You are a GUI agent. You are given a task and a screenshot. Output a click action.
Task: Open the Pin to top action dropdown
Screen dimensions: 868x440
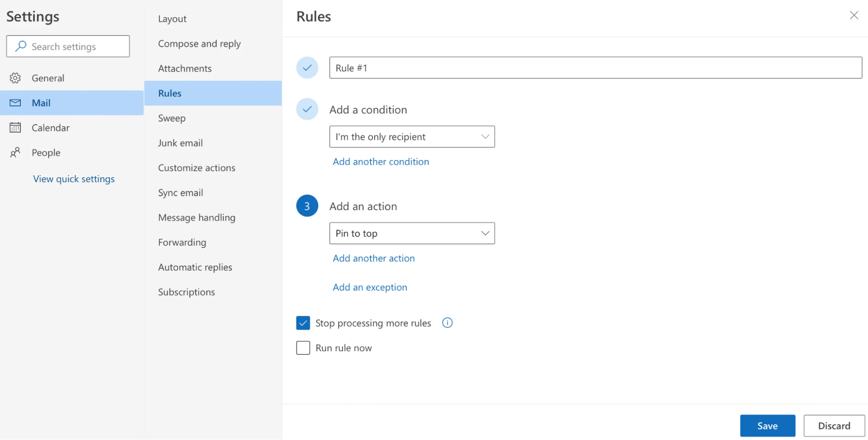click(412, 233)
